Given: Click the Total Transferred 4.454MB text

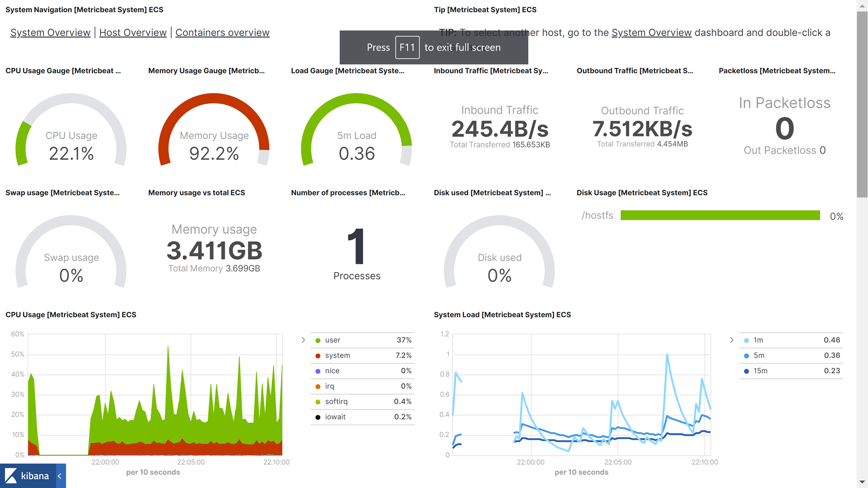Looking at the screenshot, I should click(642, 144).
